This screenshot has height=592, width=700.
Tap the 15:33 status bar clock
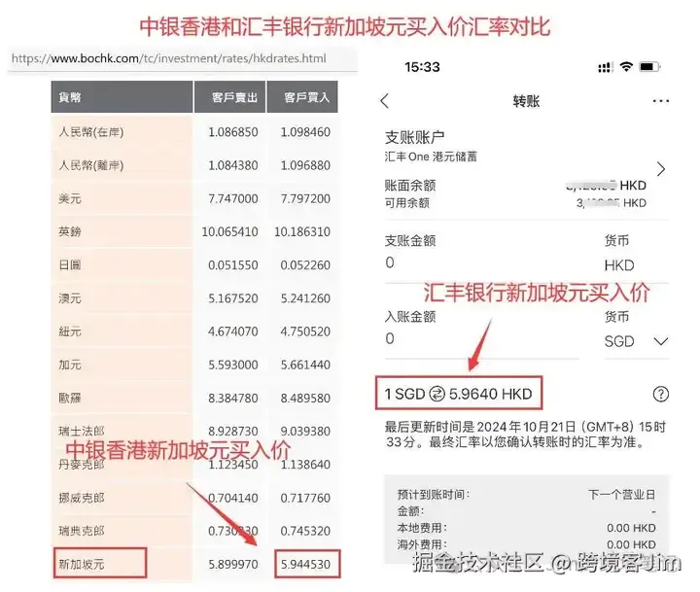tap(422, 67)
